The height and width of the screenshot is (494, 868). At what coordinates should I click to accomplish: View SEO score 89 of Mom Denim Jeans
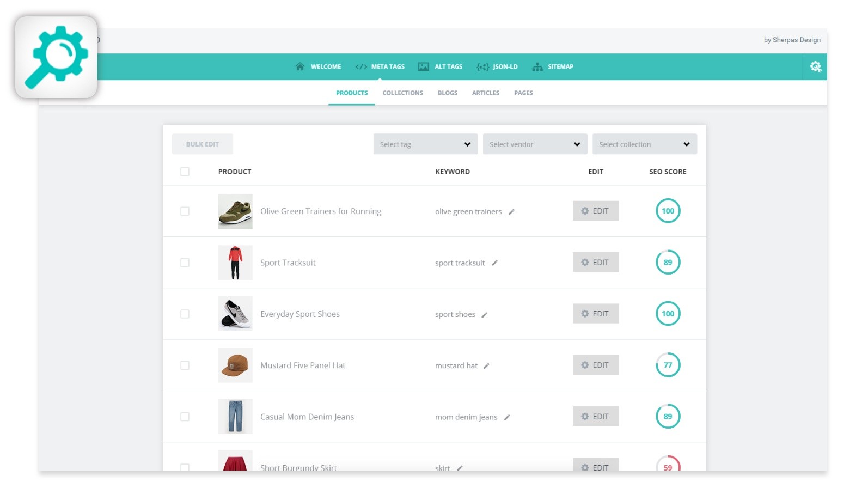[668, 417]
